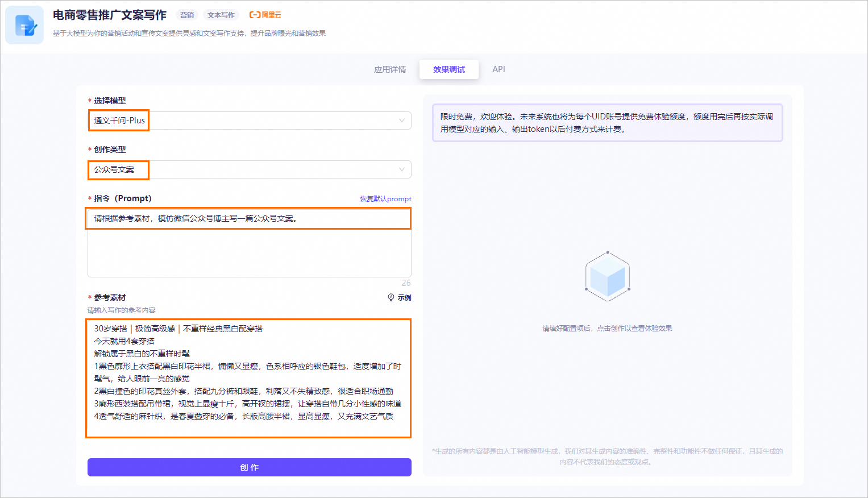Image resolution: width=868 pixels, height=498 pixels.
Task: Click the 限时免费 notice text
Action: [607, 123]
